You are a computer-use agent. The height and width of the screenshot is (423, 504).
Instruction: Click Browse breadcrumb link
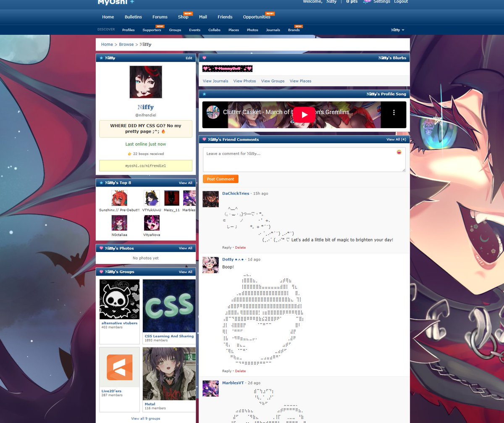[126, 44]
